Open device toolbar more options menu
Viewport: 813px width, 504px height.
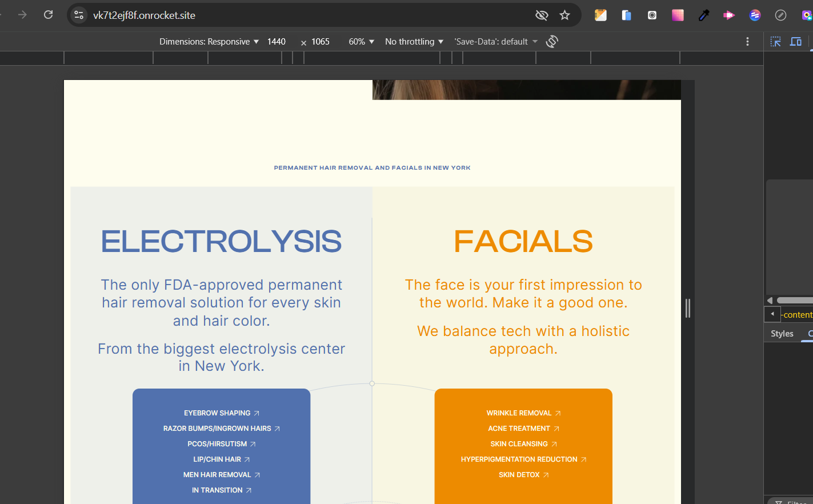(x=747, y=41)
